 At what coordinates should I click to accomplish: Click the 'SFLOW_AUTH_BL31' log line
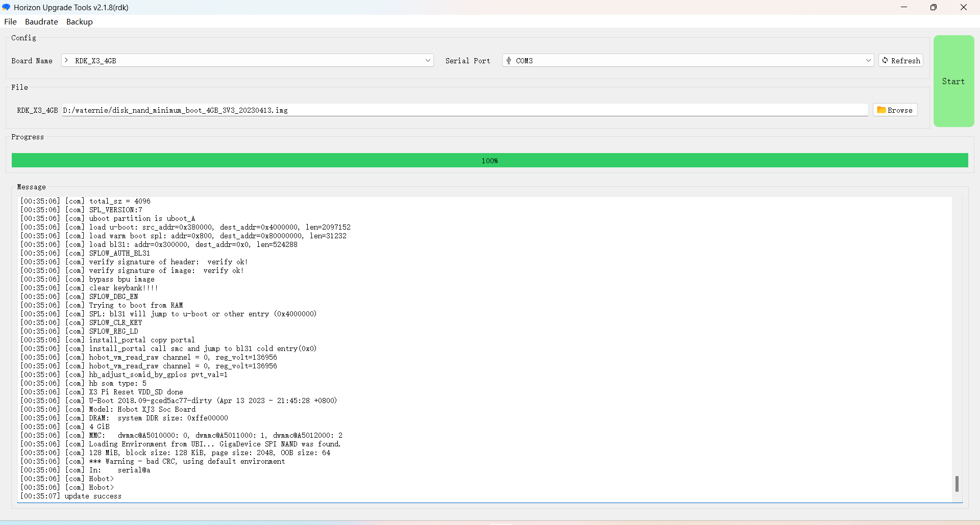85,253
